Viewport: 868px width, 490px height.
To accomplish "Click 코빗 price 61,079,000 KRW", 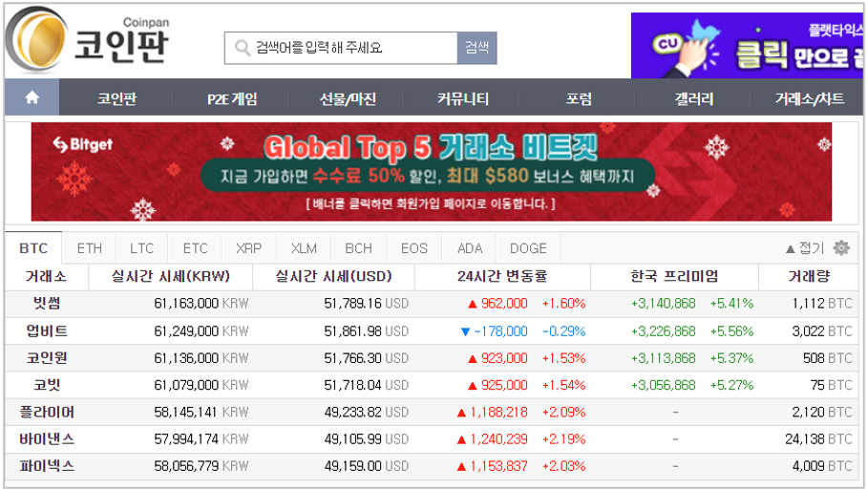I will pos(201,385).
